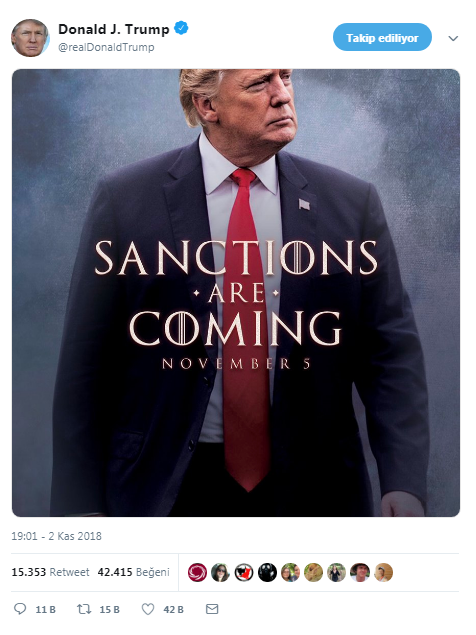Toggle the Takip ediliyor follow button
The width and height of the screenshot is (476, 635).
382,37
